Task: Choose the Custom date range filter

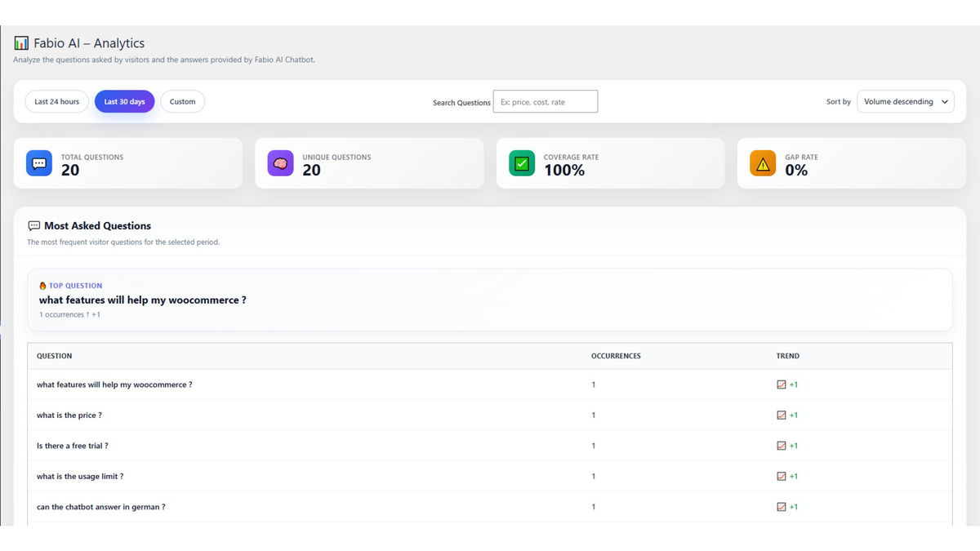Action: click(x=182, y=102)
